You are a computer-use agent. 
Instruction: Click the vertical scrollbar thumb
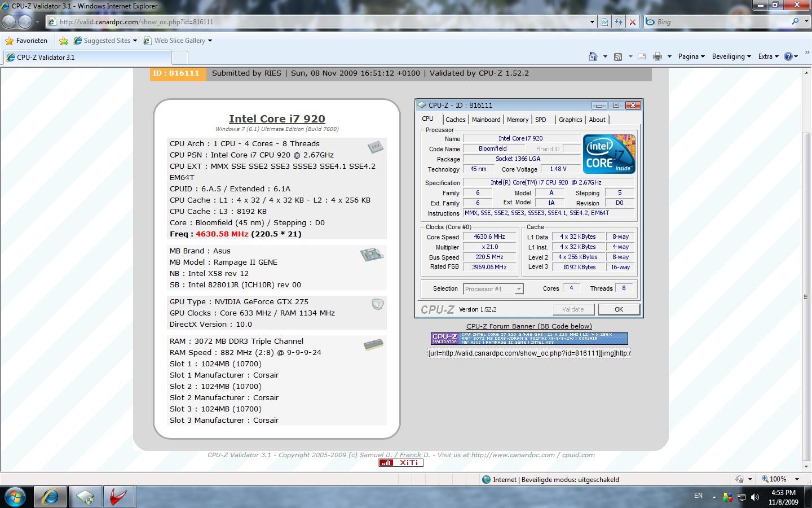806,296
